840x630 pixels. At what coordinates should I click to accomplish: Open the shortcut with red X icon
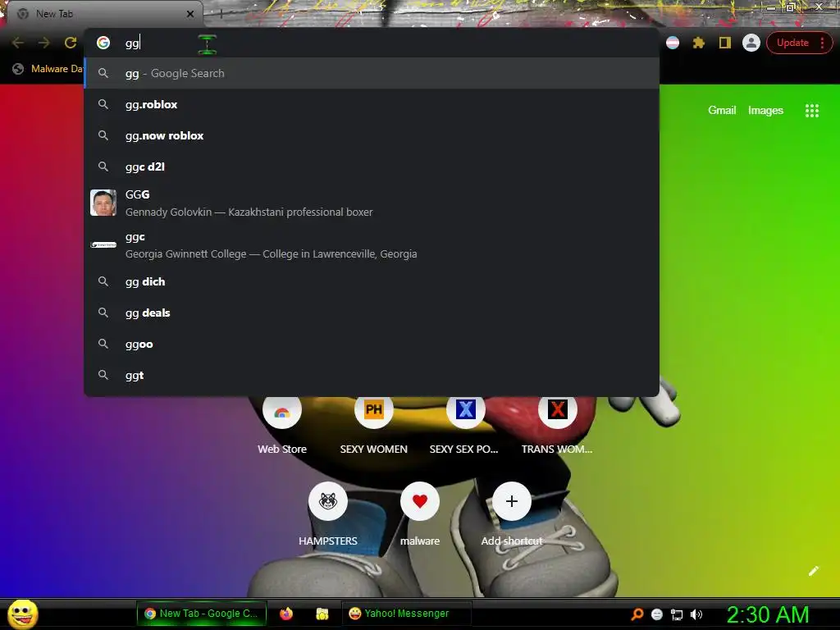[x=557, y=424]
